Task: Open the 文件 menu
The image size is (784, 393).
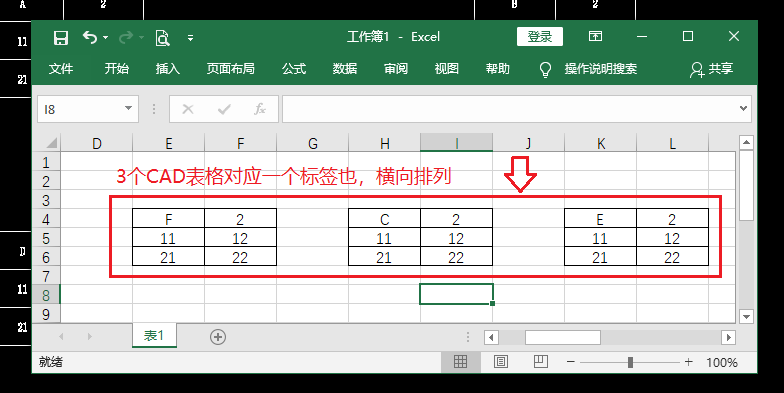Action: coord(61,68)
